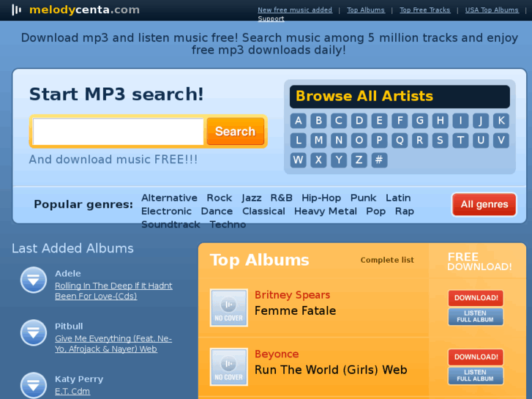The image size is (532, 399).
Task: Select the Latin genre
Action: [x=398, y=198]
